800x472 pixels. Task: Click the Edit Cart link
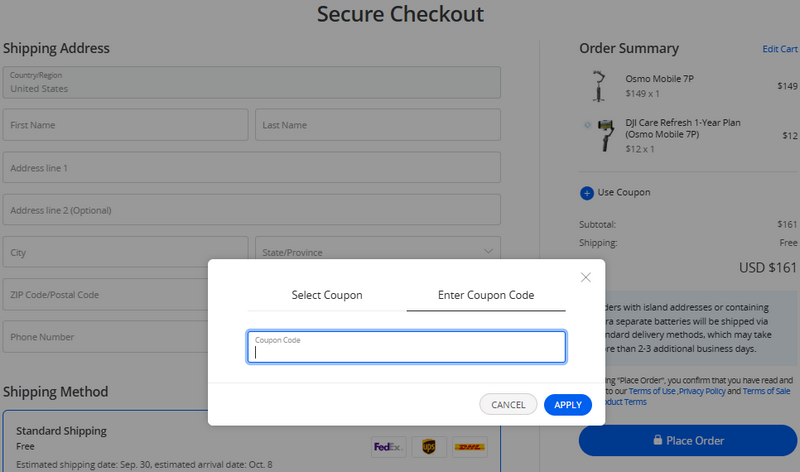click(x=780, y=49)
